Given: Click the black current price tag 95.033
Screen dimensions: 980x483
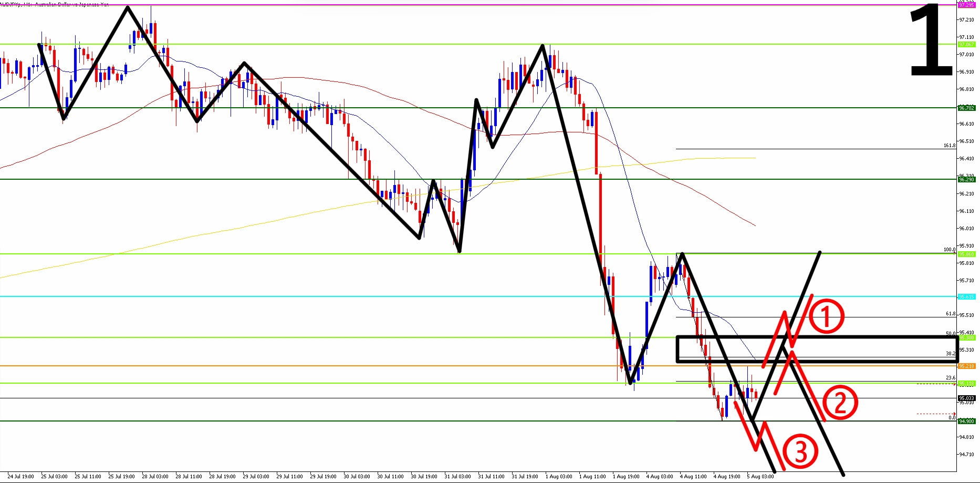Looking at the screenshot, I should point(966,398).
